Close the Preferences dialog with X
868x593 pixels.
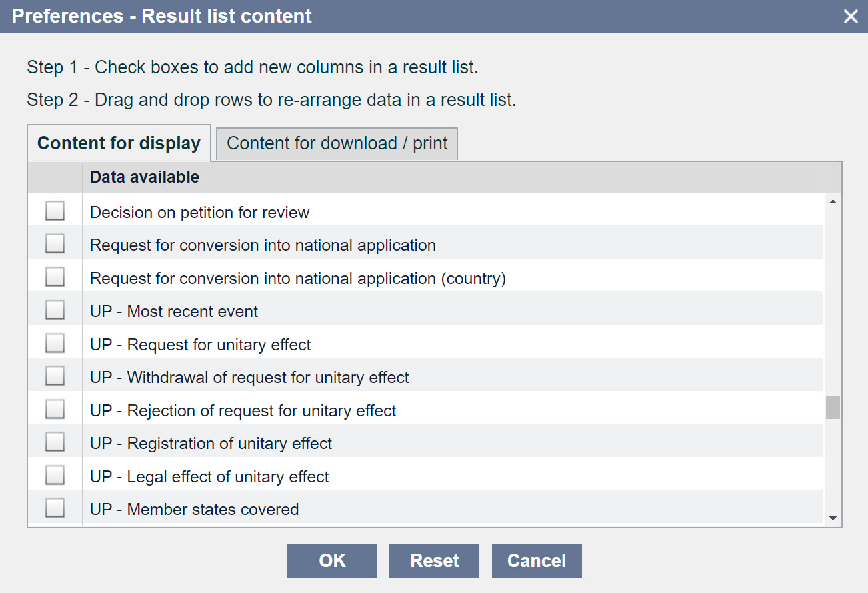pos(851,17)
